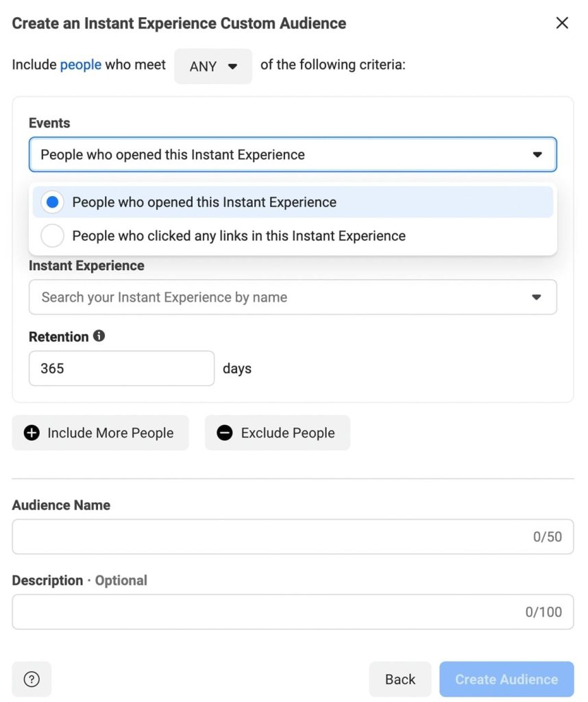Image resolution: width=588 pixels, height=702 pixels.
Task: Click the Create Audience button
Action: pos(506,679)
